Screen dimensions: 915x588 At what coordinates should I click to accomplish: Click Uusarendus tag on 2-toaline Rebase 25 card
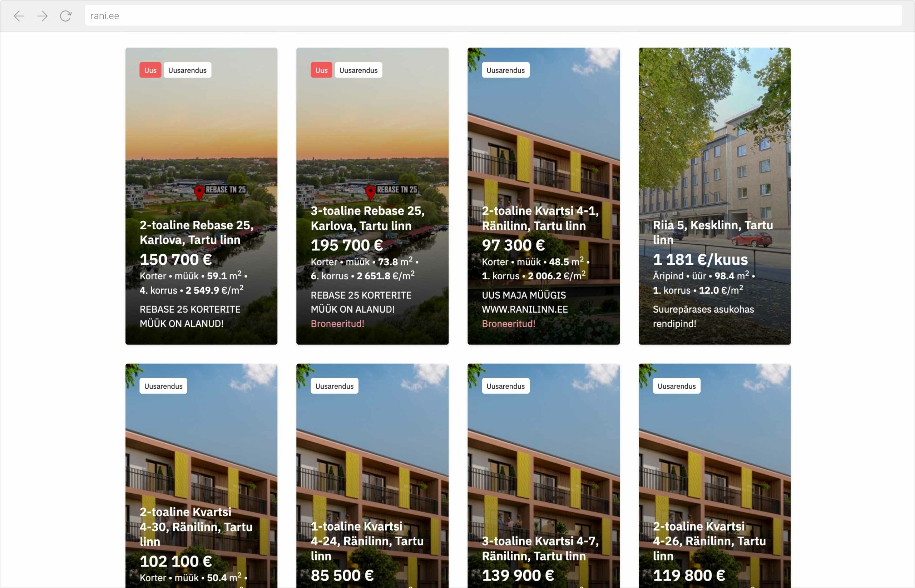point(187,70)
